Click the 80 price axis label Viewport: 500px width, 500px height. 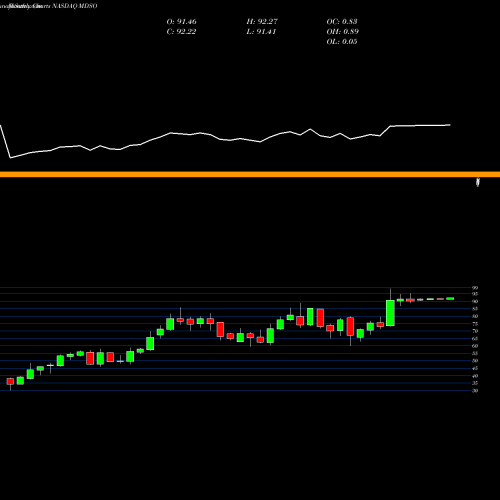pyautogui.click(x=475, y=316)
